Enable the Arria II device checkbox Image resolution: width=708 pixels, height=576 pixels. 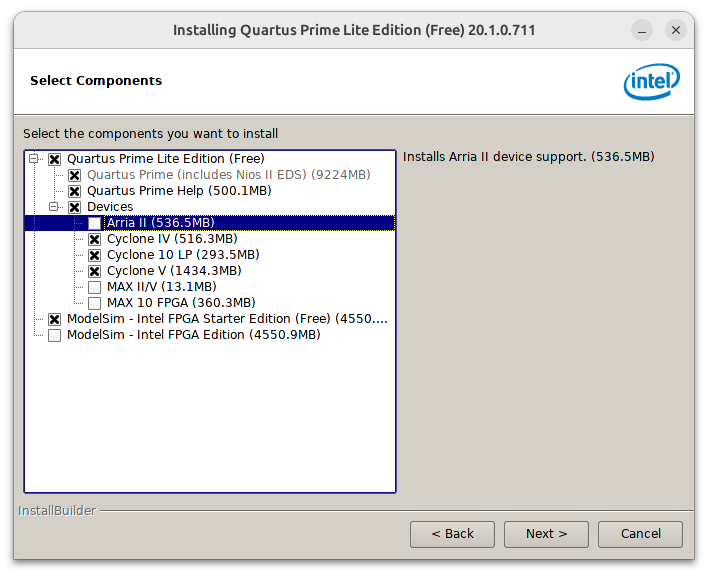(x=94, y=223)
